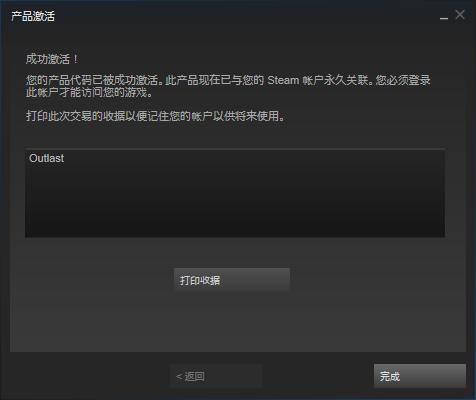Select Outlast in the activated products list
This screenshot has height=400, width=476.
tap(47, 158)
